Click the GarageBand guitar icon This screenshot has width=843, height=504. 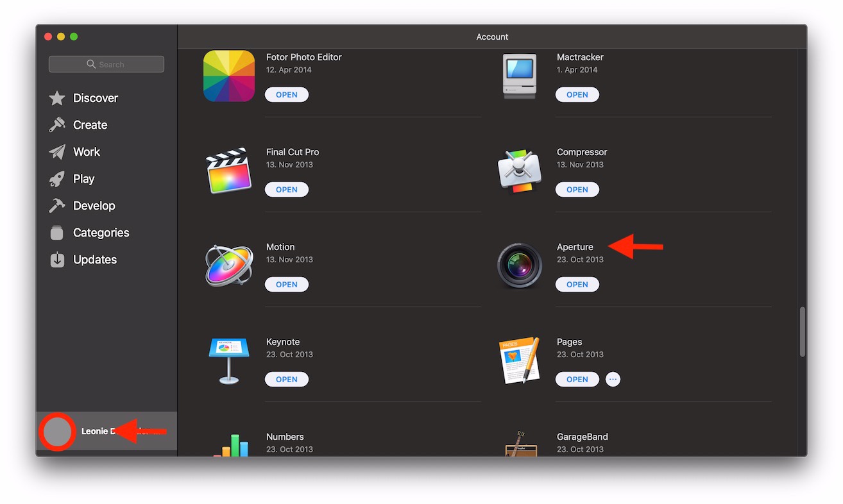[x=520, y=444]
